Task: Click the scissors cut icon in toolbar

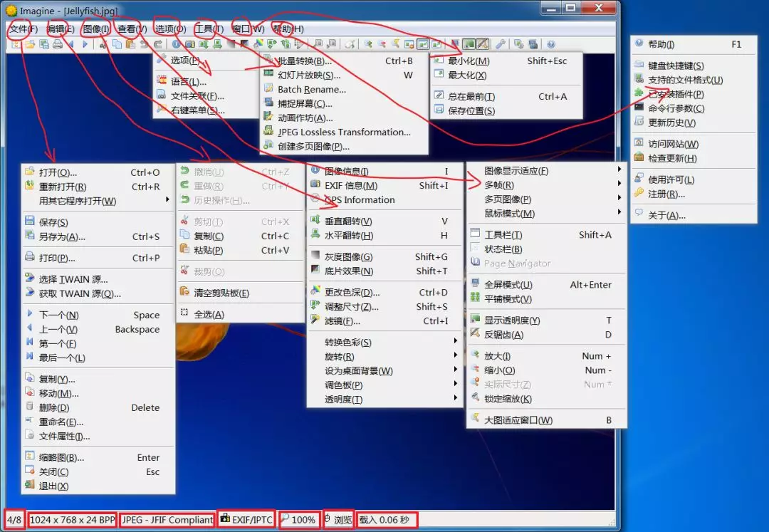Action: click(103, 45)
